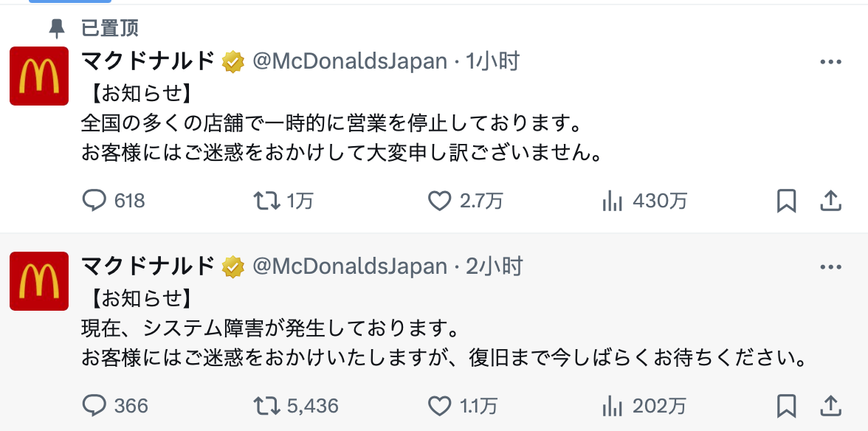Image resolution: width=868 pixels, height=431 pixels.
Task: Bookmark the system outage tweet
Action: point(787,405)
